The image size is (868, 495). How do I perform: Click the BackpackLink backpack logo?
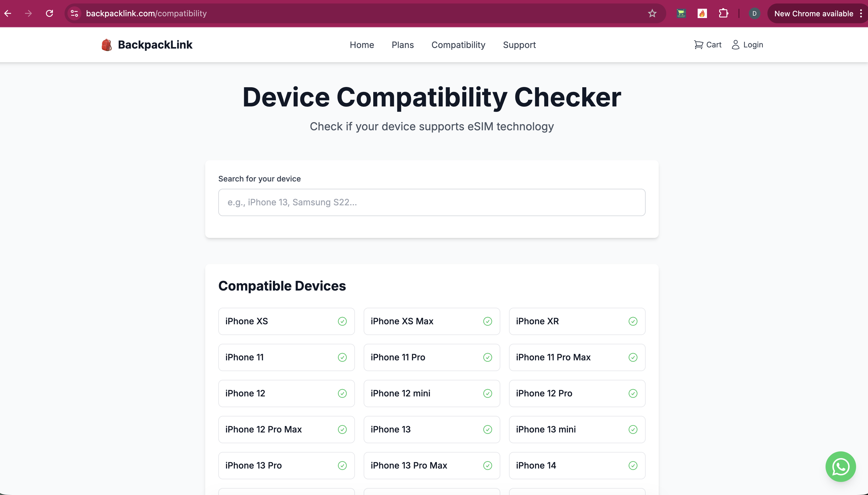(106, 44)
